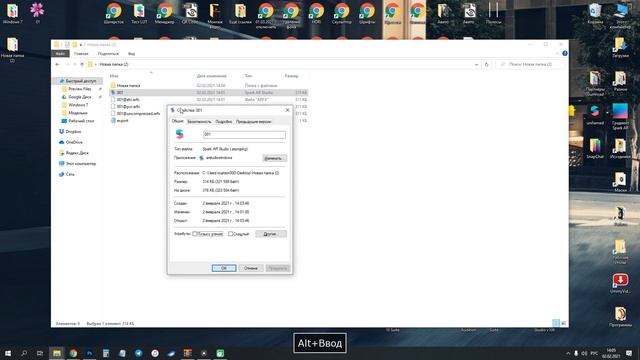Click the Explorer up-one-level arrow

pyautogui.click(x=82, y=64)
